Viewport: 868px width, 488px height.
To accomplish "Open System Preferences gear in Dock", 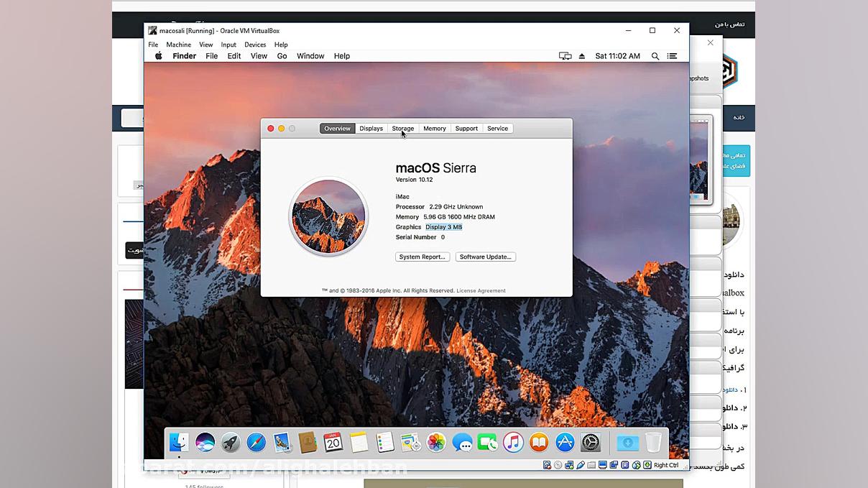I will pos(590,442).
